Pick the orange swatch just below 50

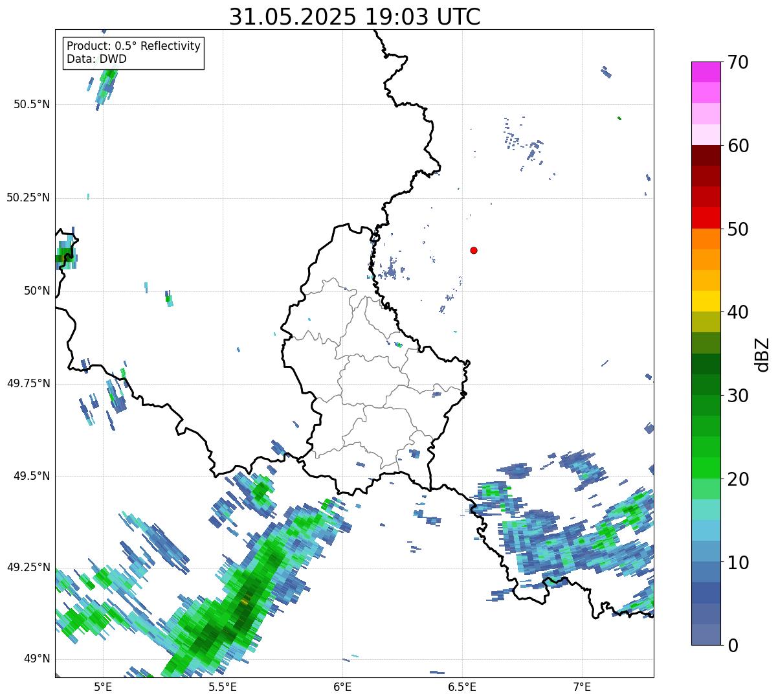tap(706, 238)
